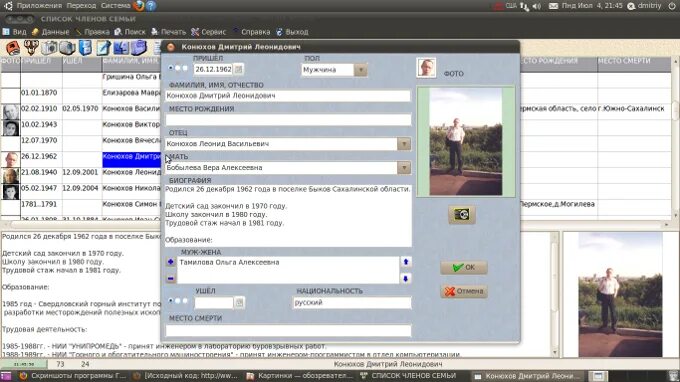Select spouse Тамилова Ольга Алексеевна in list
680x382 pixels.
click(x=229, y=262)
